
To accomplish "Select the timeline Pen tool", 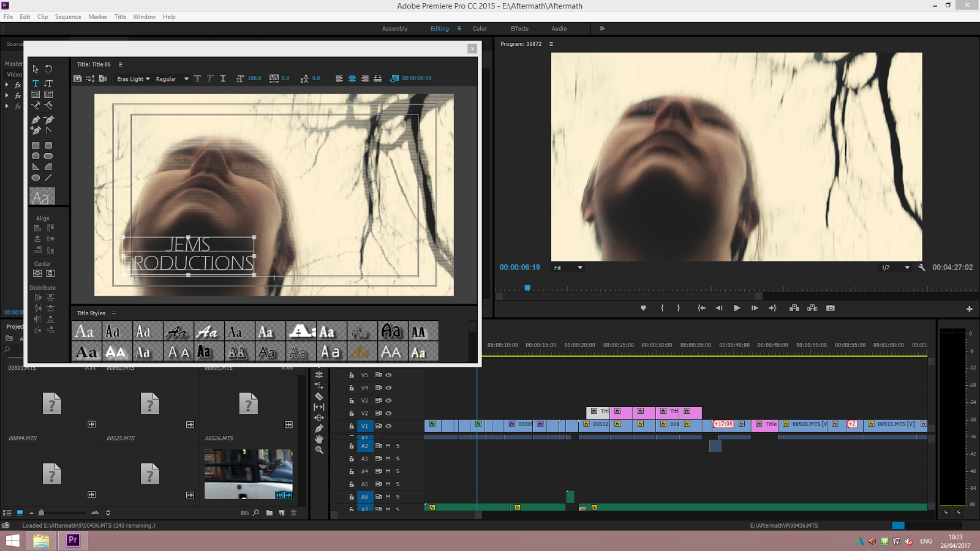I will (319, 429).
